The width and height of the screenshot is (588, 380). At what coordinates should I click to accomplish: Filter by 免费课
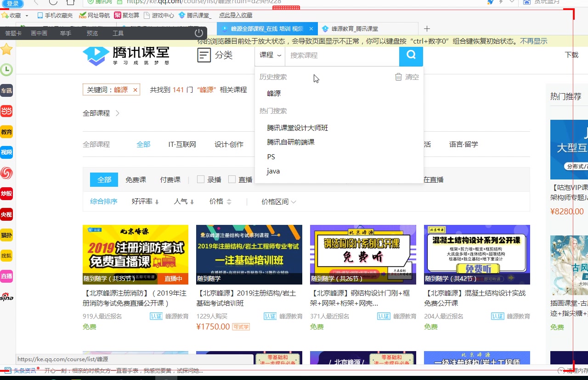tap(136, 180)
